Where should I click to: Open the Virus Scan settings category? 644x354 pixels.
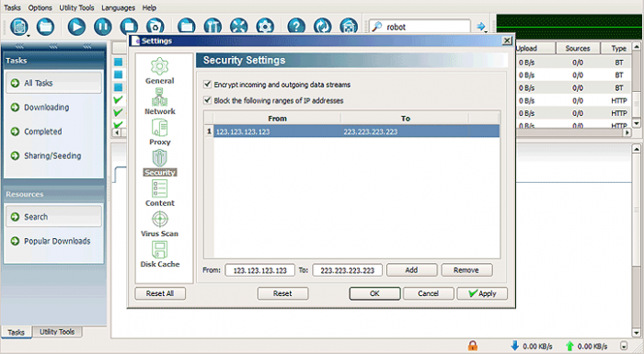pyautogui.click(x=160, y=223)
